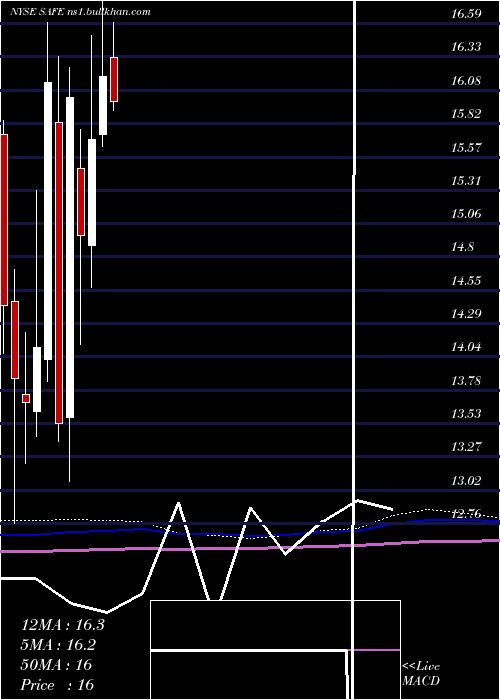Screen dimensions: 500x700
Task: Click the 14.8 price axis label
Action: click(x=462, y=247)
